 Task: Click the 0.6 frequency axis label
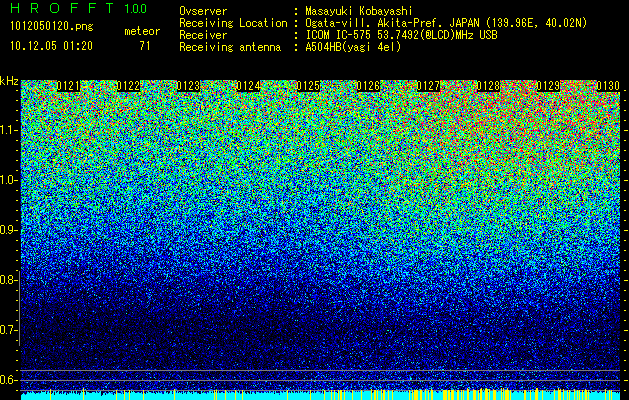8,380
